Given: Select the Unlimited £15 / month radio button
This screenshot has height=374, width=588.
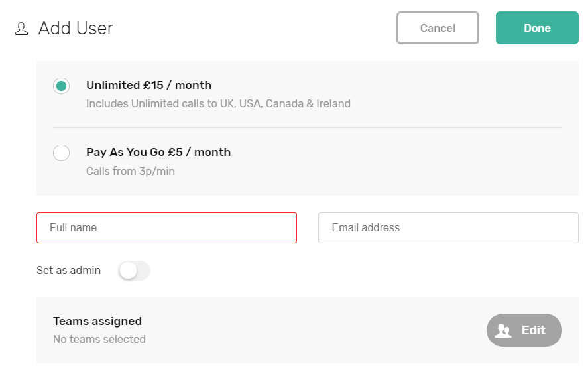Looking at the screenshot, I should (x=61, y=86).
